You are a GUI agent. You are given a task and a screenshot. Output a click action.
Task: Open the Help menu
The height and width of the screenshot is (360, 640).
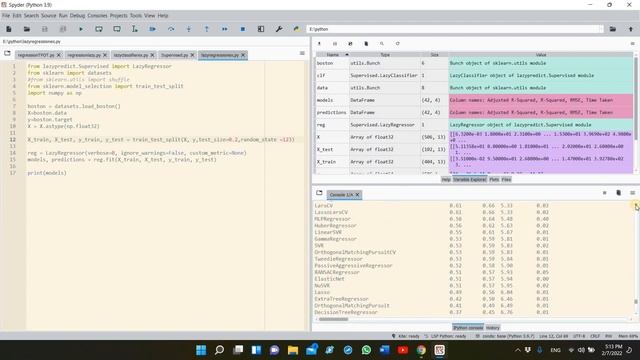163,16
